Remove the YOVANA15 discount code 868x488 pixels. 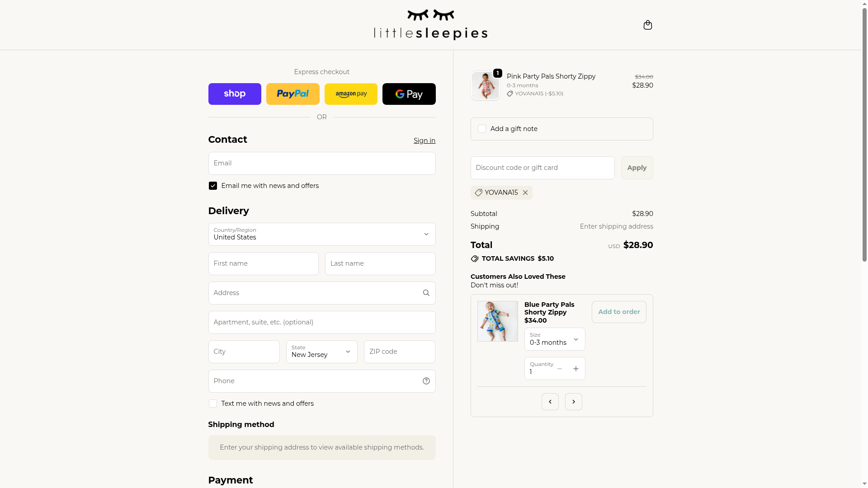(x=525, y=192)
